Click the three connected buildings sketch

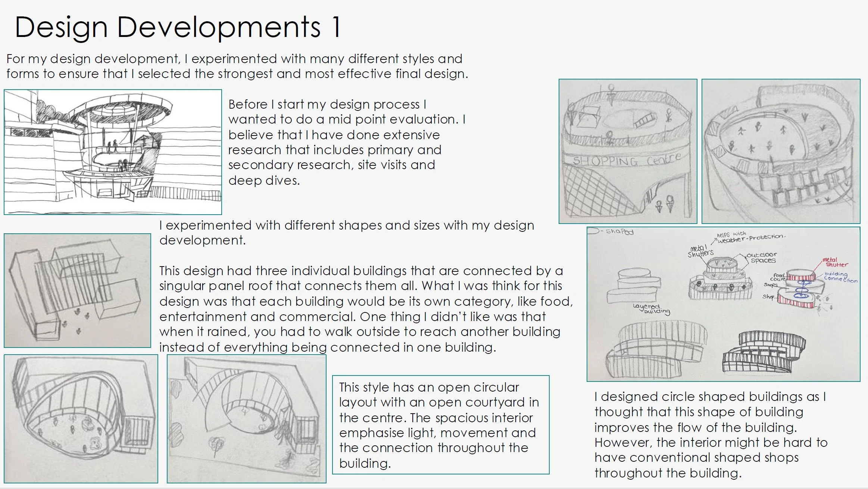pos(77,290)
